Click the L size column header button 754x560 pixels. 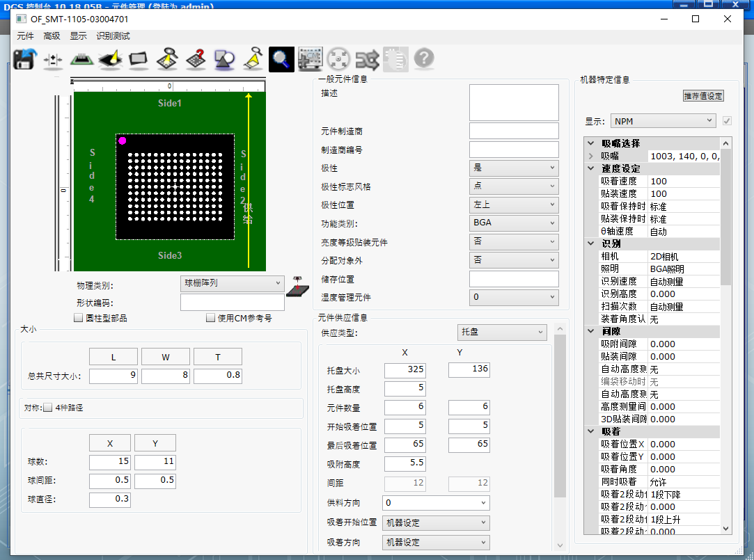[113, 357]
